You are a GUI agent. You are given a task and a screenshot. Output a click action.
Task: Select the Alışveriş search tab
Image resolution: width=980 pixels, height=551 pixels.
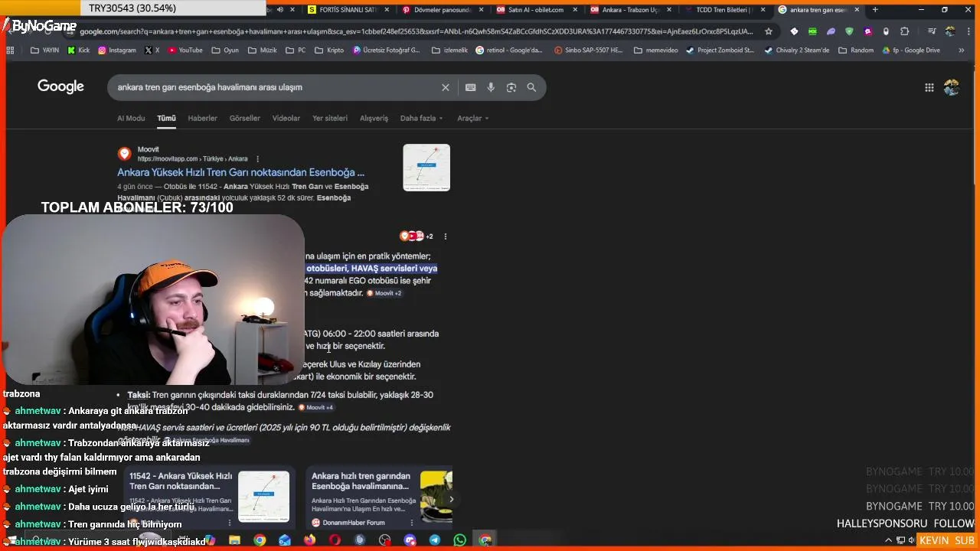[374, 119]
